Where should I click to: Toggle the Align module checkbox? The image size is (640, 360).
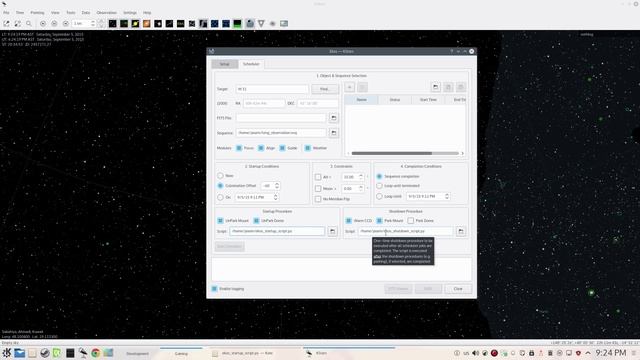click(x=261, y=148)
